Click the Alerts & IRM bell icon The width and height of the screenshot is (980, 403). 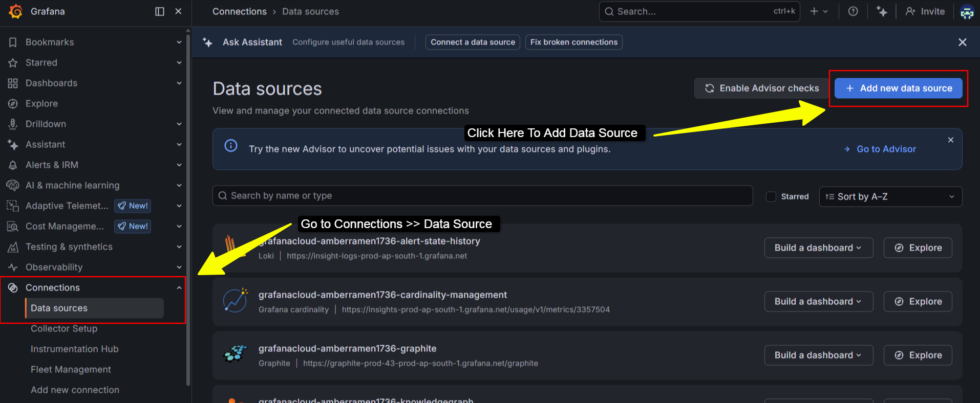point(13,165)
